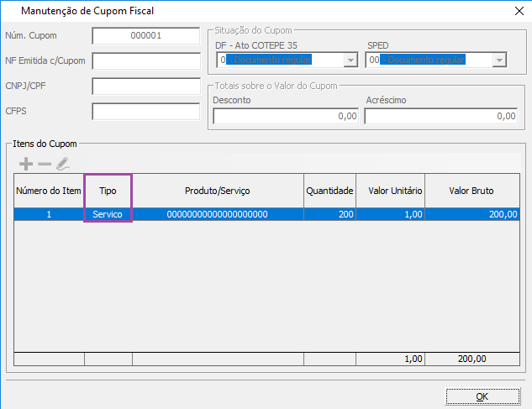This screenshot has height=409, width=532.
Task: Click the Acréscimo value field
Action: (440, 117)
